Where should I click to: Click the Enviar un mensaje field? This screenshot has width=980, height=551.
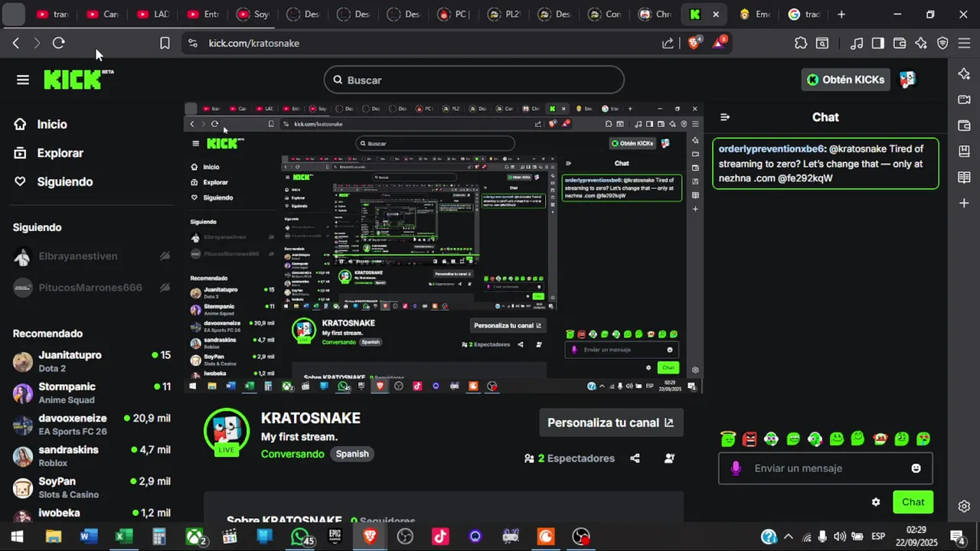point(825,468)
